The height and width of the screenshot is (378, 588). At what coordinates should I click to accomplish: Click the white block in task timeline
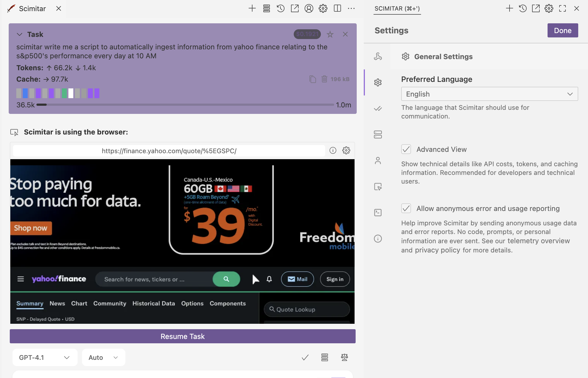tap(71, 93)
